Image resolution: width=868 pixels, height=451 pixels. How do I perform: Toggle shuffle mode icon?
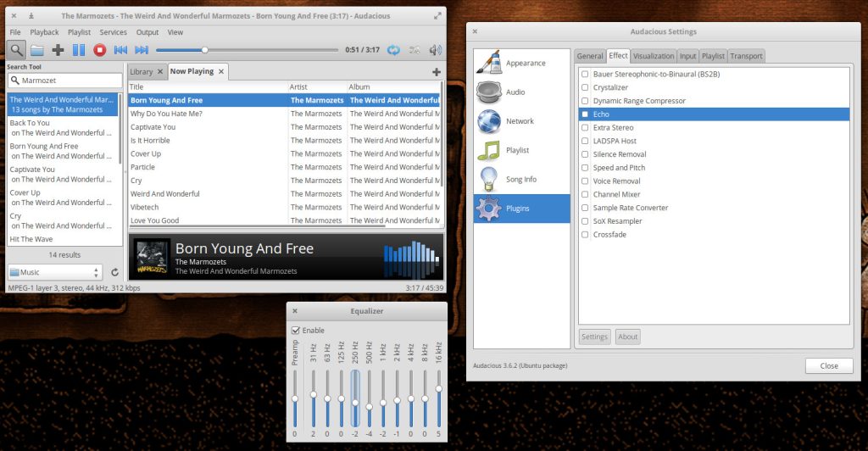click(x=415, y=50)
